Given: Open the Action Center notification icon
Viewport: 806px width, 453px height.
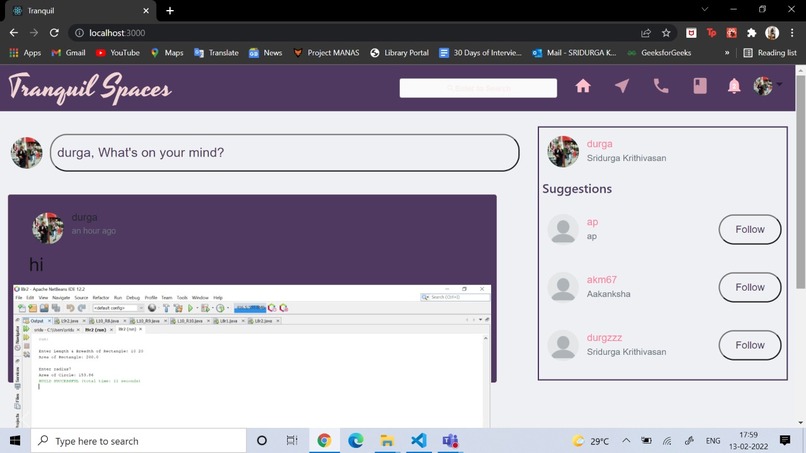Looking at the screenshot, I should tap(785, 440).
